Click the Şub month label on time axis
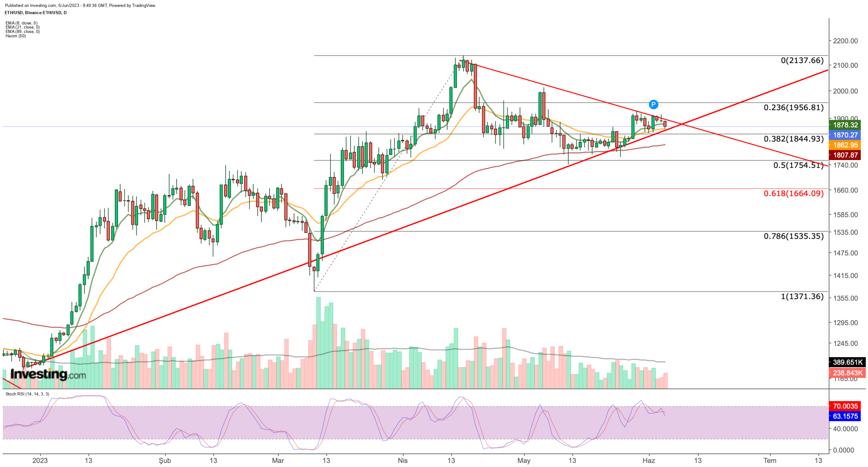Viewport: 868px width, 467px height. (165, 460)
